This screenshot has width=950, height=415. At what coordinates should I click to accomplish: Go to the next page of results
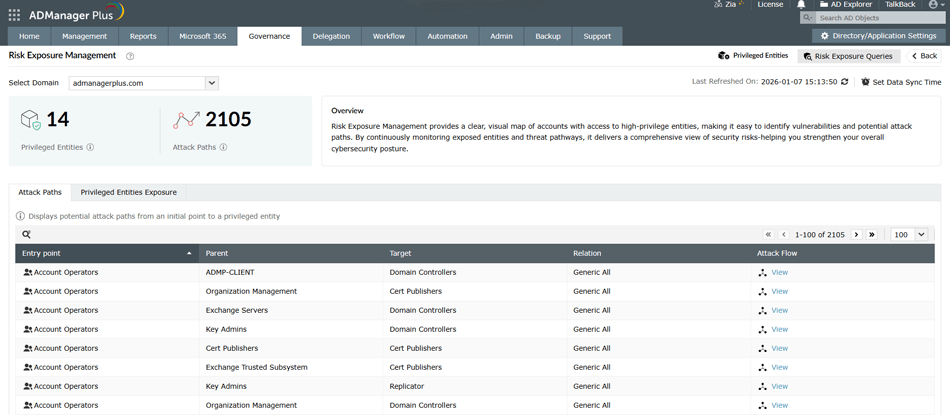pos(856,234)
